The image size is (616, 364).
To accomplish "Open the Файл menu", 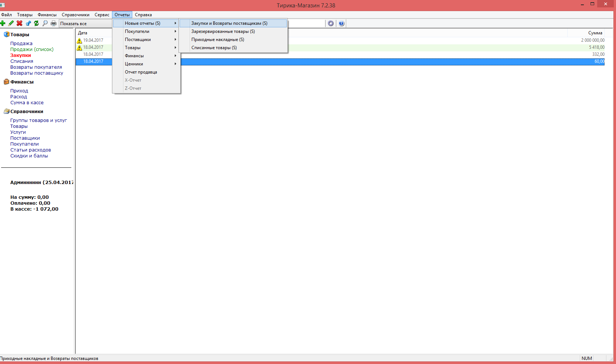I will [x=7, y=15].
